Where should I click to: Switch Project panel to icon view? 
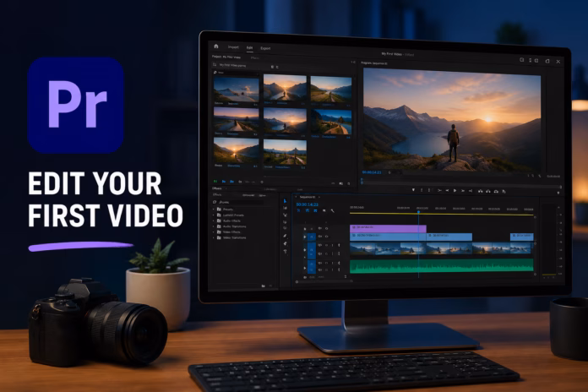click(x=231, y=182)
